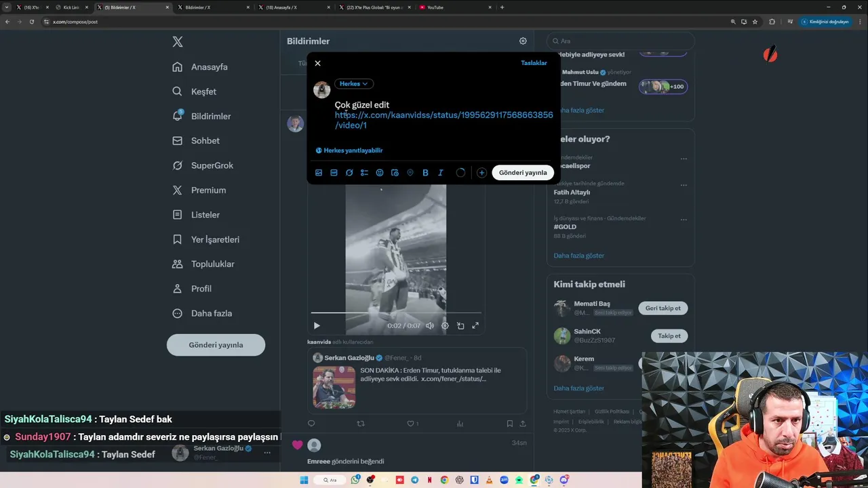The height and width of the screenshot is (488, 868).
Task: Expand Daha fazla sidebar menu
Action: (202, 313)
